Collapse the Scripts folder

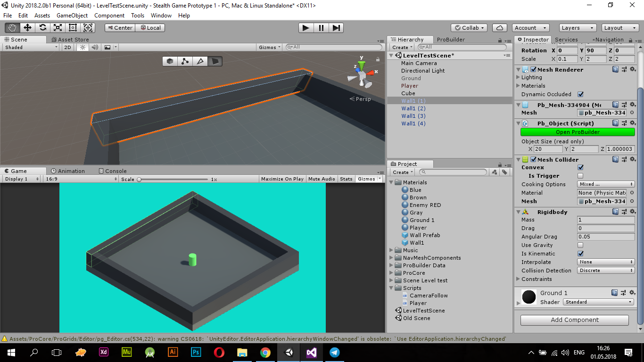391,288
